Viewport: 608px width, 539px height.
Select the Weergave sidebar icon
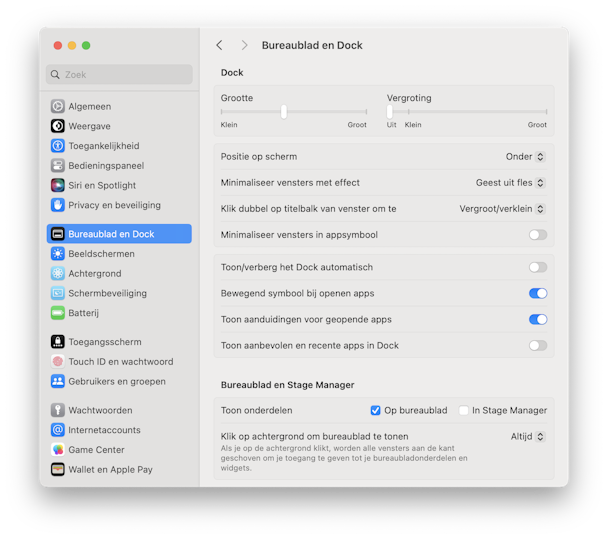pos(58,126)
